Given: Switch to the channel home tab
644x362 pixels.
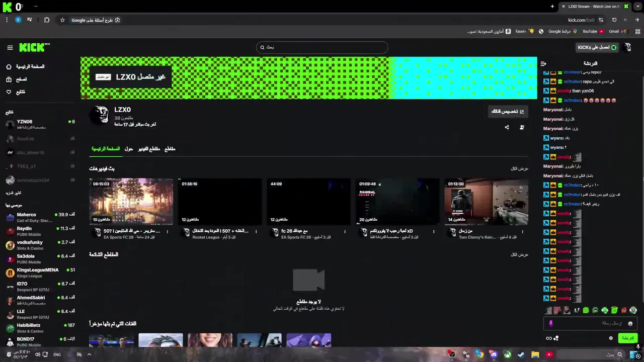Looking at the screenshot, I should (x=106, y=149).
